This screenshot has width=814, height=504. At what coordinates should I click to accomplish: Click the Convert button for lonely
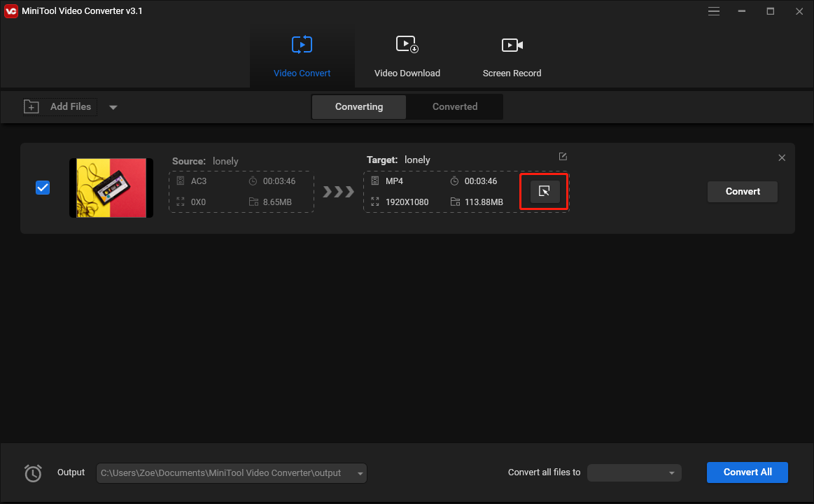coord(743,192)
